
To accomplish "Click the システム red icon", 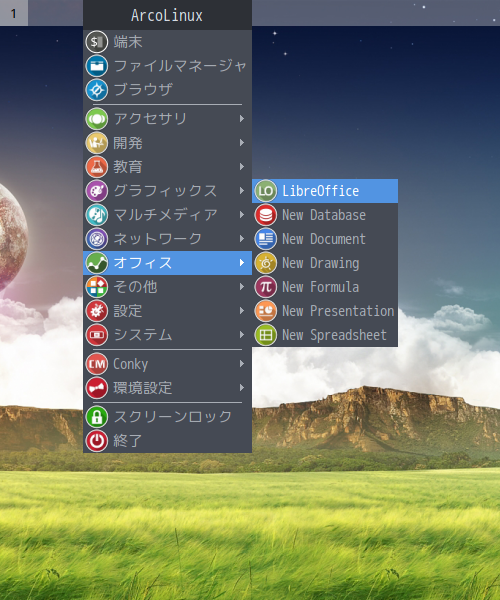I will point(96,335).
